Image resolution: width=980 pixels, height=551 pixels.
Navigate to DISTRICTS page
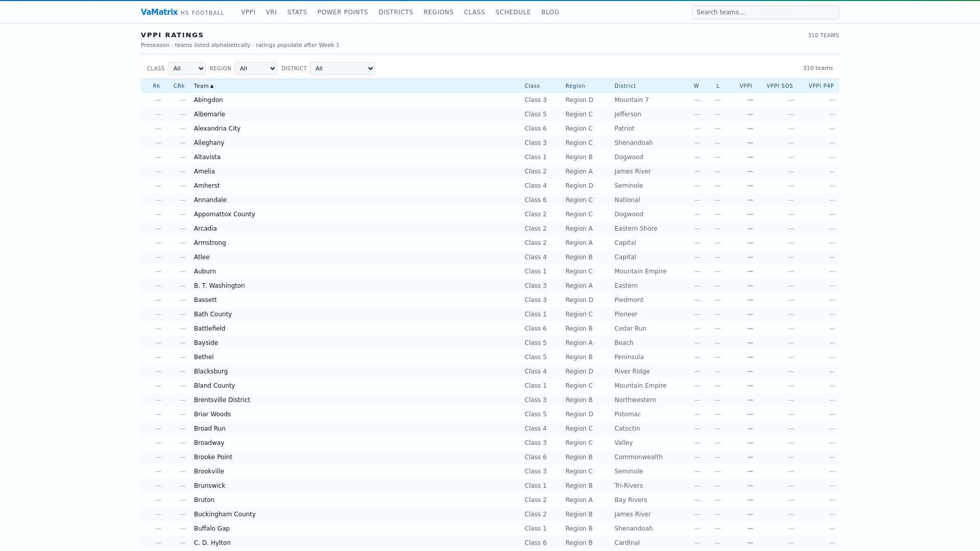tap(396, 12)
